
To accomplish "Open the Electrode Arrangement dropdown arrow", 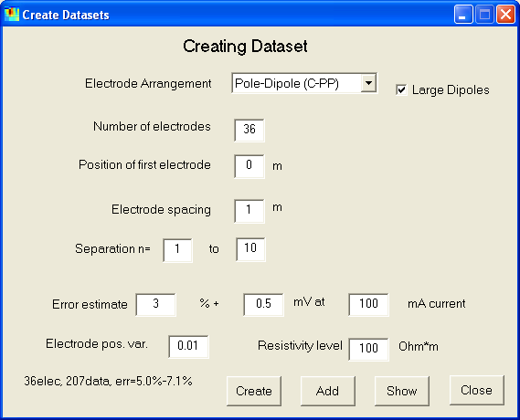I will [368, 83].
